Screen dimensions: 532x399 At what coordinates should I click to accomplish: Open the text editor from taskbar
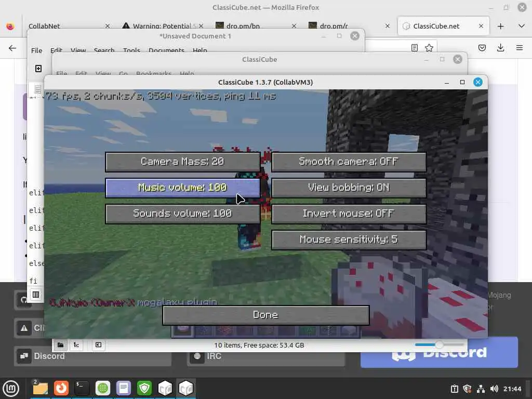[x=124, y=389]
